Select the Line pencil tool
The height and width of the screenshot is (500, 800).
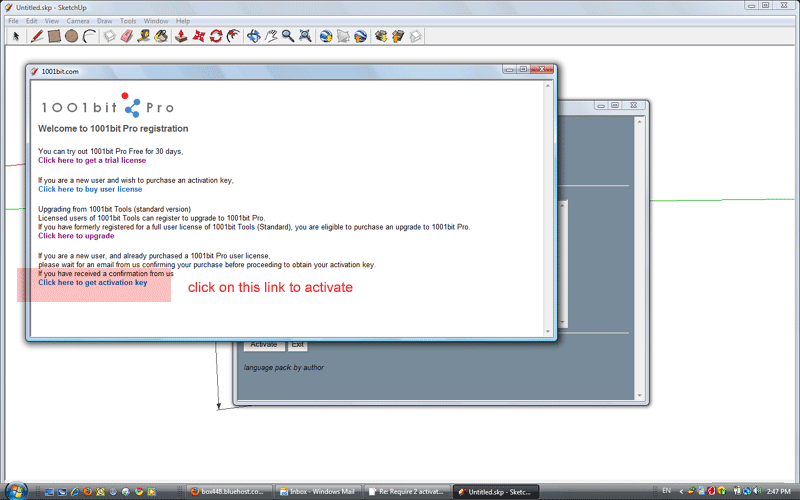coord(36,36)
